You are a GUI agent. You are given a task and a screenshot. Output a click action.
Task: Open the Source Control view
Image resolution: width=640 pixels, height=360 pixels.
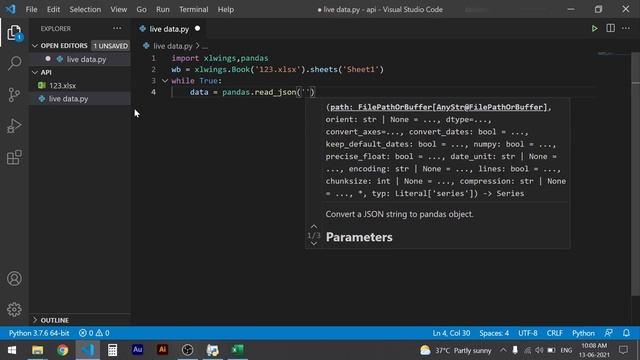pos(14,95)
